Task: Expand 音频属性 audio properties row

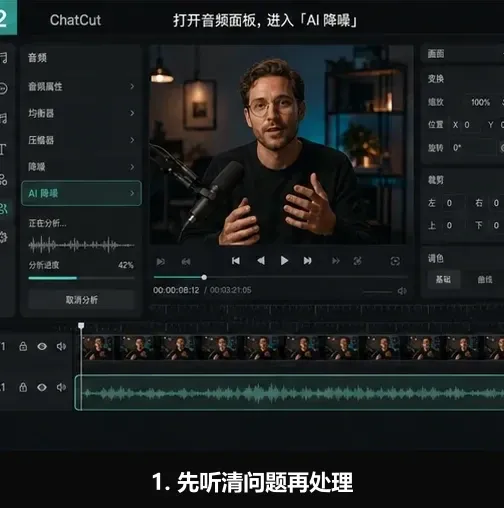Action: point(81,87)
